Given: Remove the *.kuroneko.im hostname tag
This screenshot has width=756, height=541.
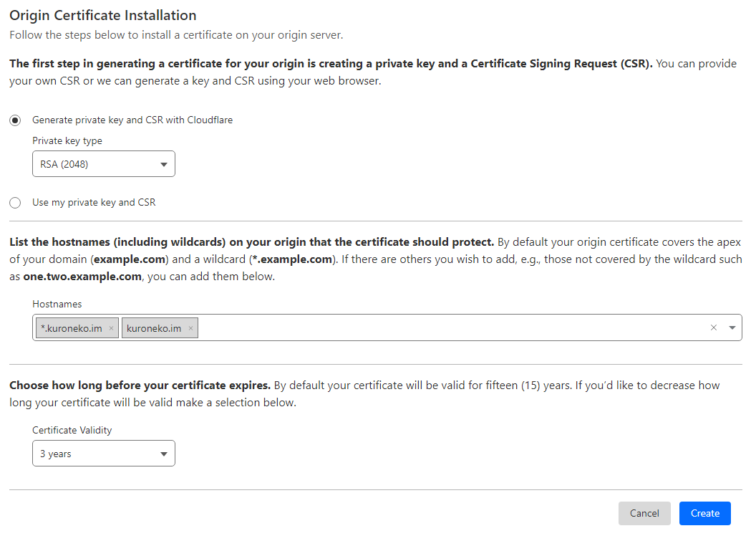Looking at the screenshot, I should tap(112, 328).
